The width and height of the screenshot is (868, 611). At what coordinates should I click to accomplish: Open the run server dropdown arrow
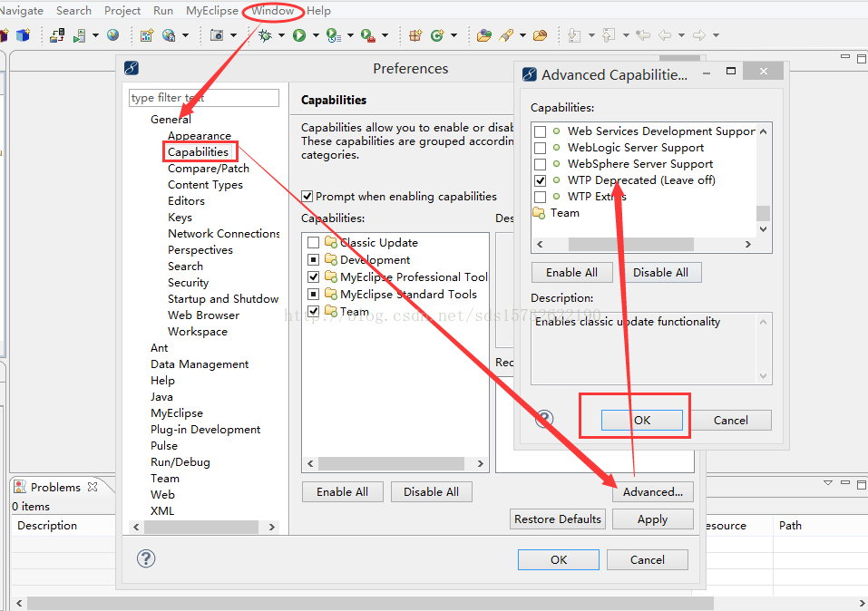96,35
